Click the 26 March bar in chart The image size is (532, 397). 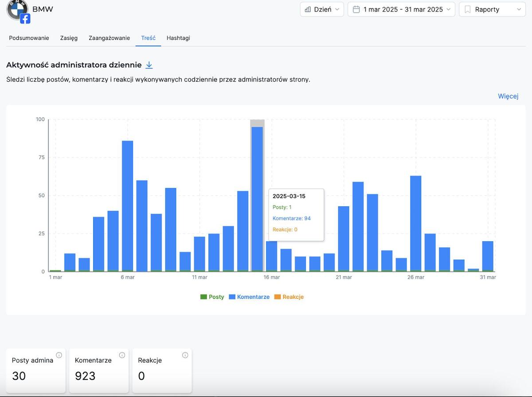416,224
